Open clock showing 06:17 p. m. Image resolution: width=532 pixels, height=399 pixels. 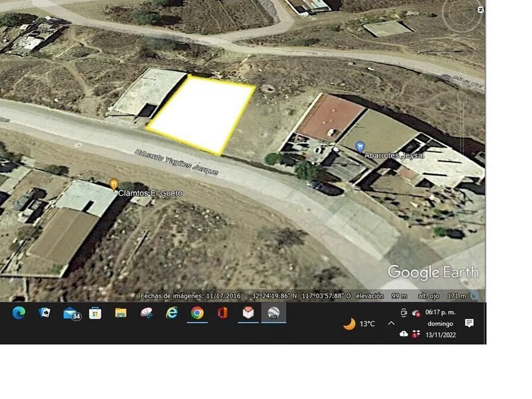[440, 312]
